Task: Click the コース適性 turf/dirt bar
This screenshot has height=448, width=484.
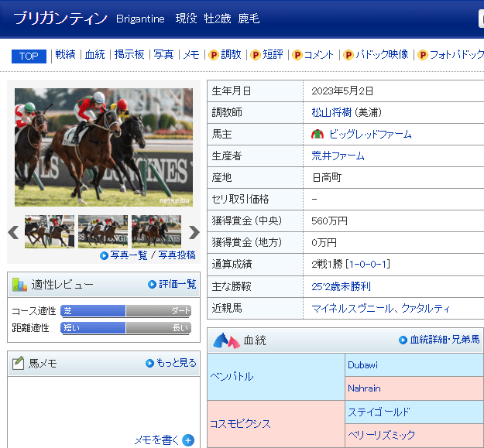Action: point(126,311)
